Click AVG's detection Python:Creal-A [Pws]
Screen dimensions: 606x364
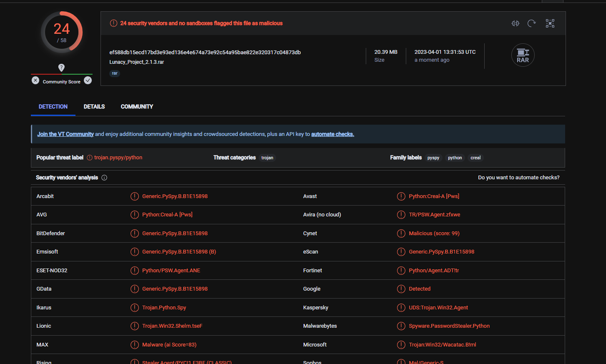coord(167,215)
